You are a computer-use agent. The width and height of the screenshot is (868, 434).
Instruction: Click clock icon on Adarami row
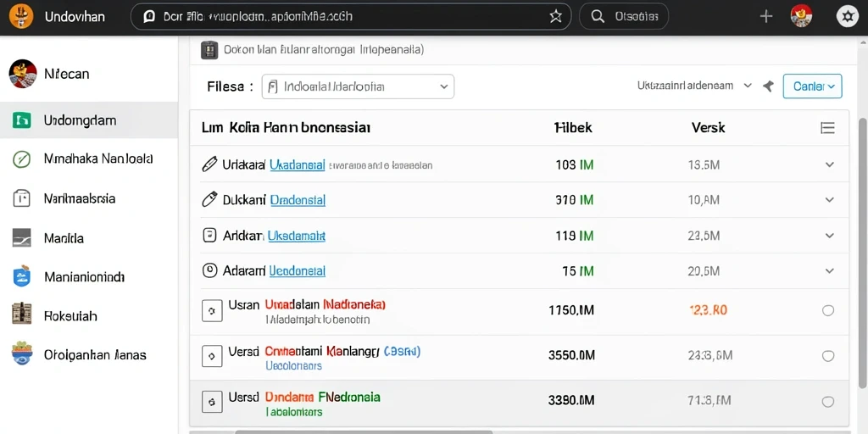pos(209,270)
